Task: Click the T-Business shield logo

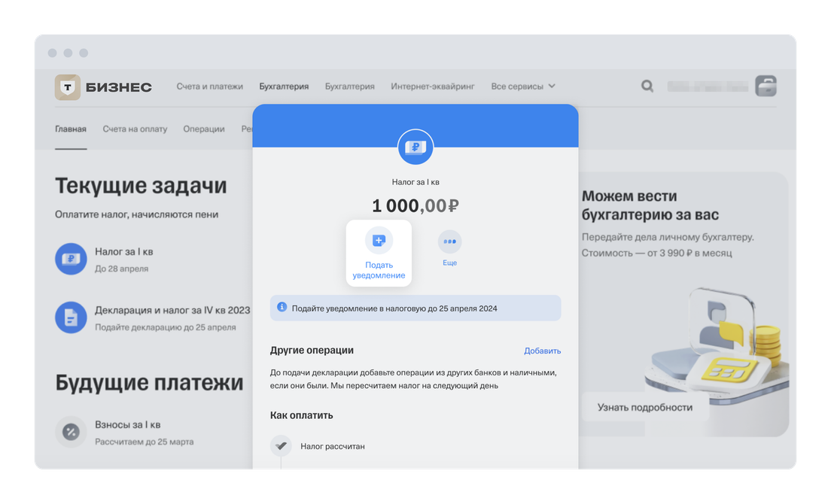Action: 68,87
